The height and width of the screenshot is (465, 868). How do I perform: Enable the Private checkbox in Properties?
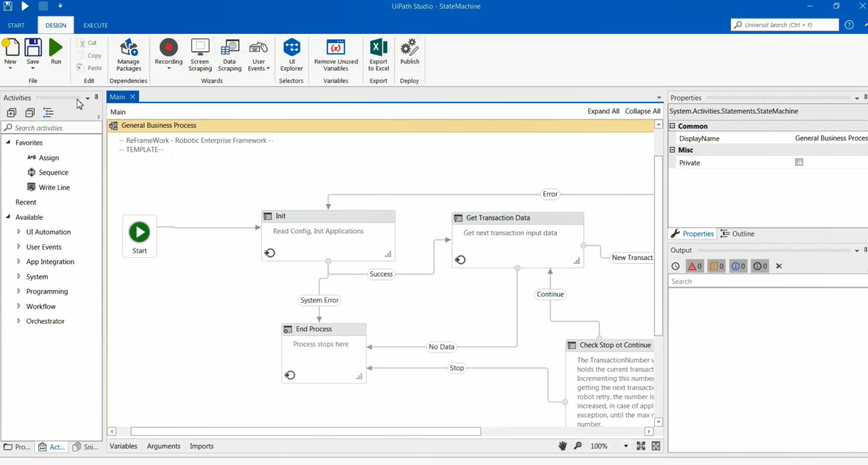[x=799, y=162]
